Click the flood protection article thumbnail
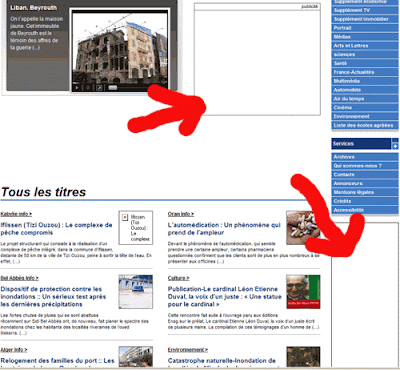 coord(136,292)
